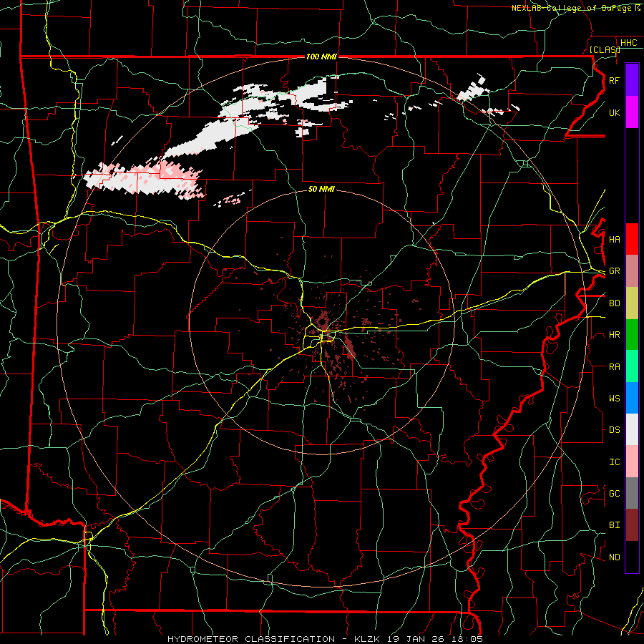Screen dimensions: 644x644
Task: Click the RF legend label
Action: click(614, 80)
